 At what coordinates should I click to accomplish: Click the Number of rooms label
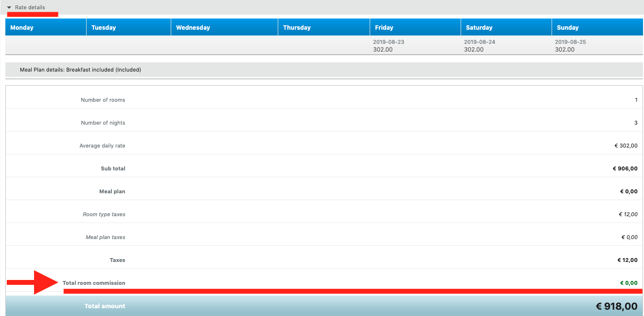click(x=103, y=100)
